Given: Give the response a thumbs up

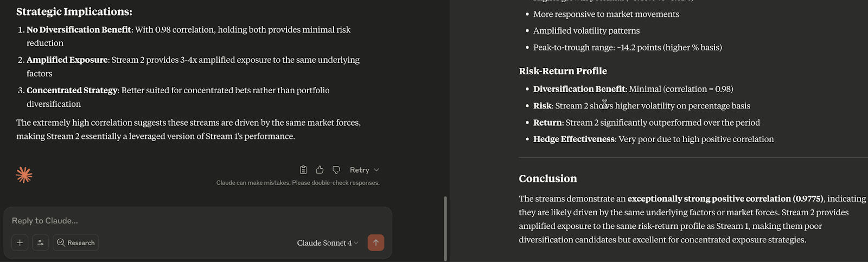Looking at the screenshot, I should tap(320, 170).
